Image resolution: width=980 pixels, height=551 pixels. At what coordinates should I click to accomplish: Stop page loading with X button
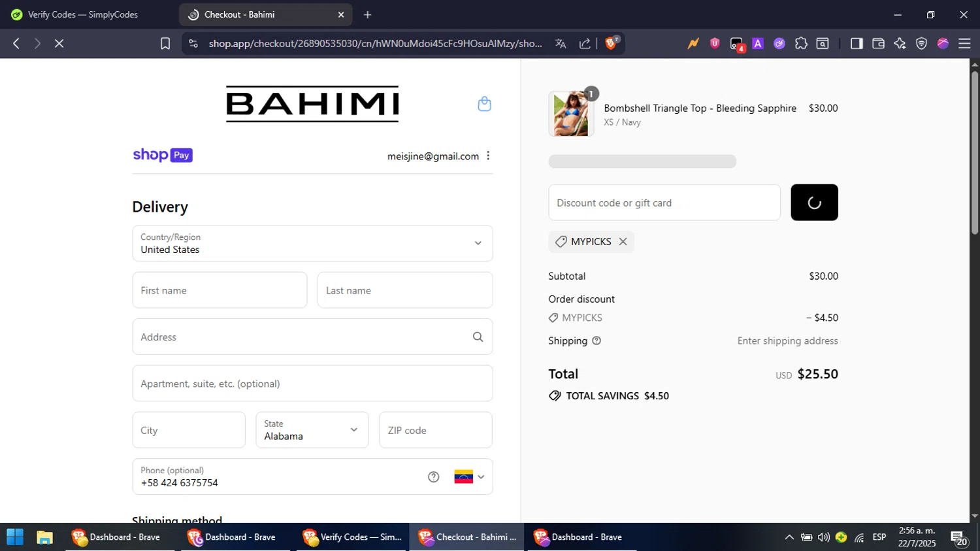tap(59, 43)
